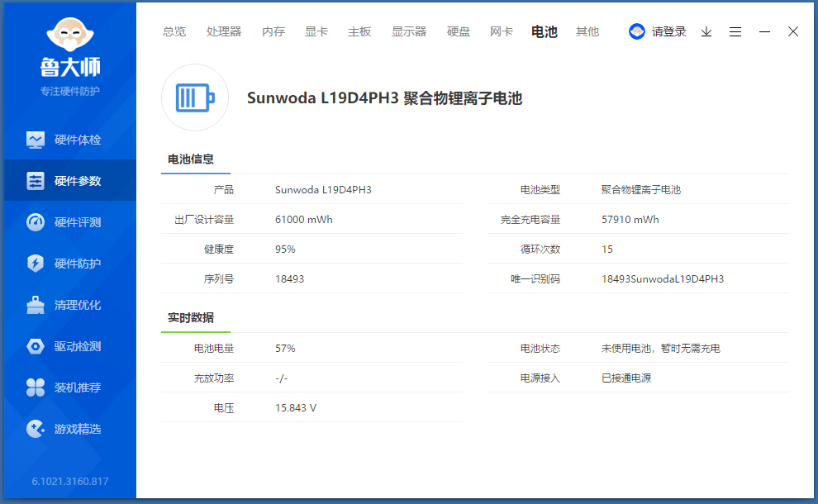Open 硬件防护 shield icon
This screenshot has height=504, width=818.
point(36,264)
